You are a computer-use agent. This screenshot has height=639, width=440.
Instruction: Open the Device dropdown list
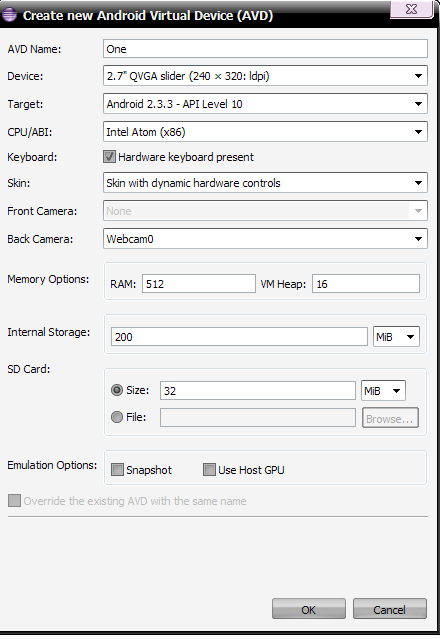click(x=265, y=76)
